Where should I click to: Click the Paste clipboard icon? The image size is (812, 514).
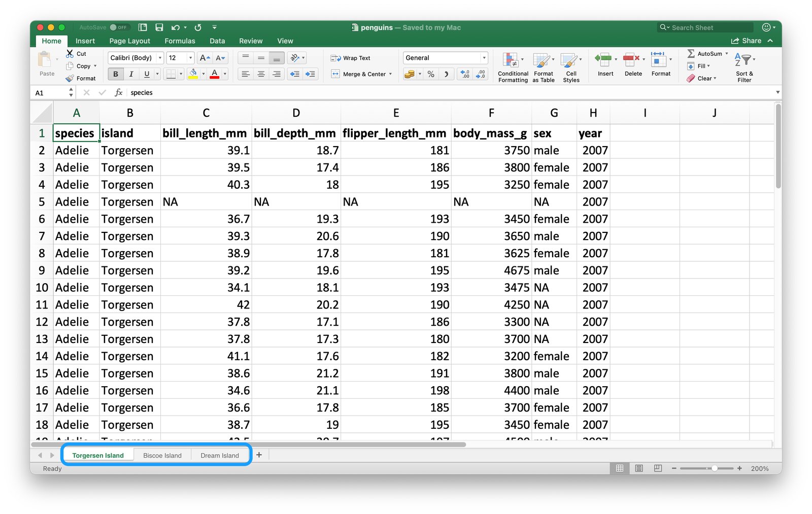tap(45, 60)
